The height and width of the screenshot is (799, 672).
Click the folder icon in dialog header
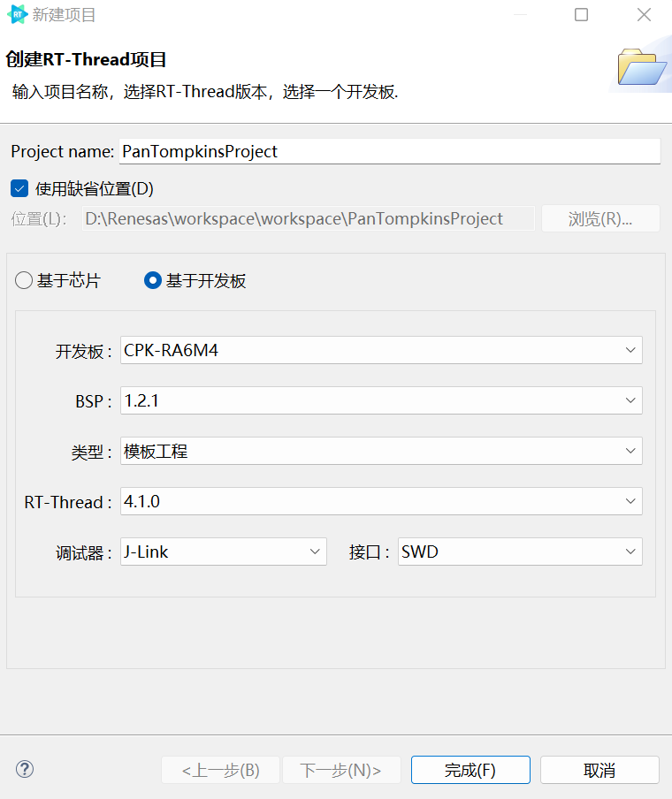click(x=641, y=66)
